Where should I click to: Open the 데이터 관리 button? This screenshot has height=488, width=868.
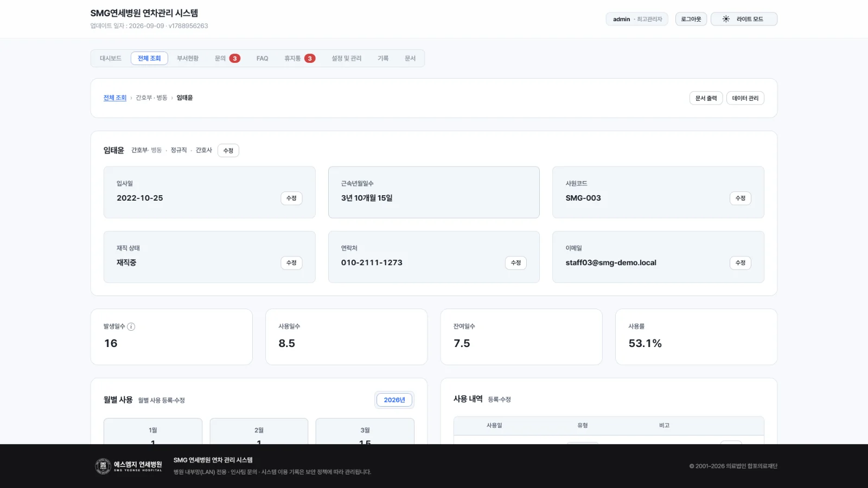[745, 98]
